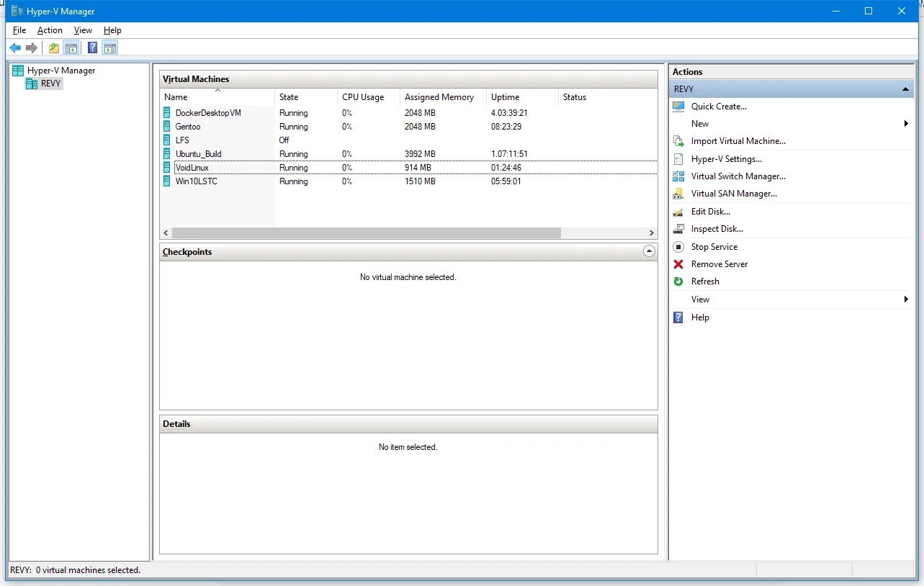Click the Hyper-V Manager title bar app icon
This screenshot has height=586, width=924.
(x=17, y=11)
